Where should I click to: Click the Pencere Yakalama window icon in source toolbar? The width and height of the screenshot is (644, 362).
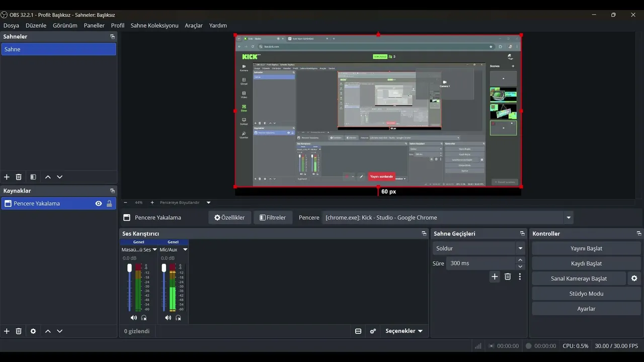(x=127, y=218)
